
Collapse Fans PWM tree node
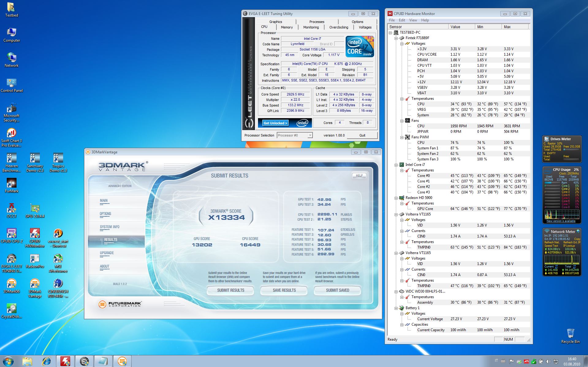[x=402, y=137]
